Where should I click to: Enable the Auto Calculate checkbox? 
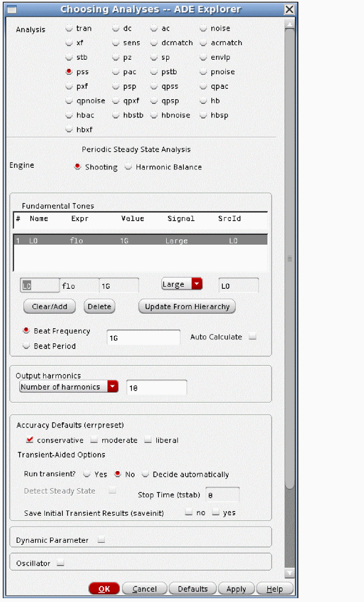252,337
